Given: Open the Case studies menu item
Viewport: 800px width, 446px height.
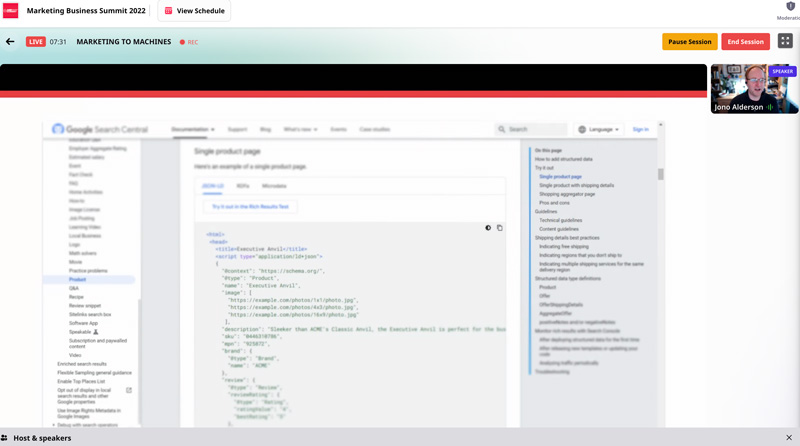Looking at the screenshot, I should pyautogui.click(x=374, y=130).
